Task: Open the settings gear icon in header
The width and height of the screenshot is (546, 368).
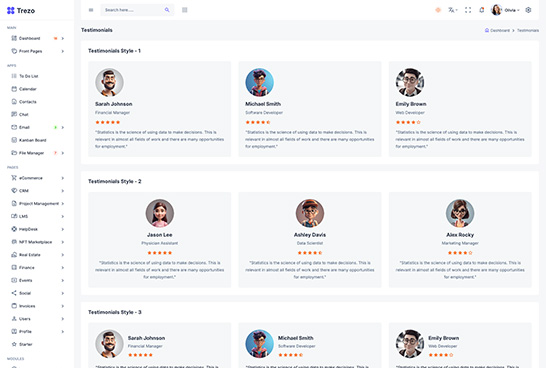Action: coord(528,10)
